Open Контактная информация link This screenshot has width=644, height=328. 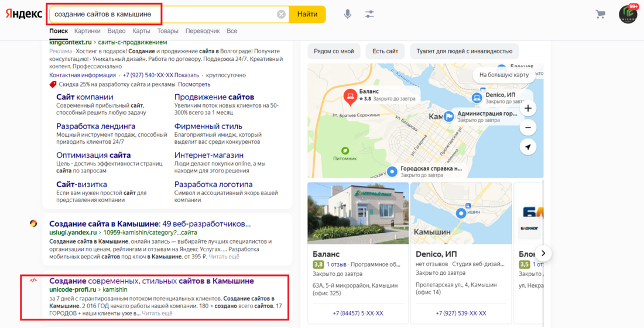83,75
